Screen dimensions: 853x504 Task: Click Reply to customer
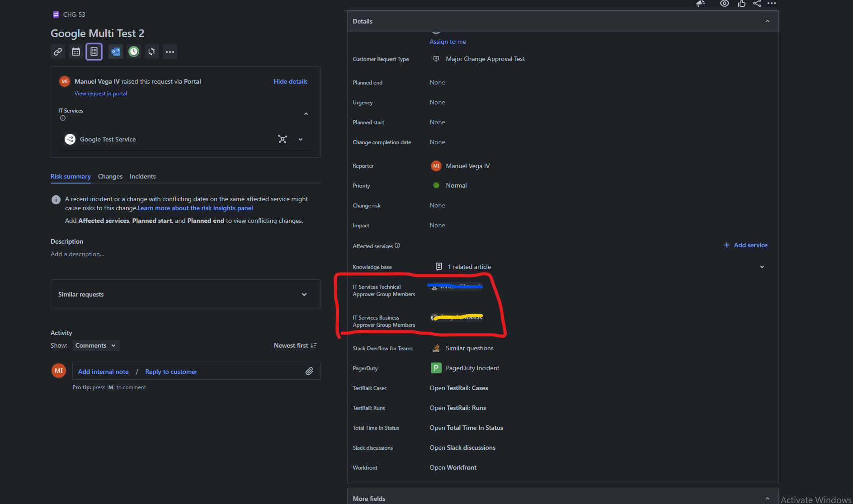[x=171, y=372]
